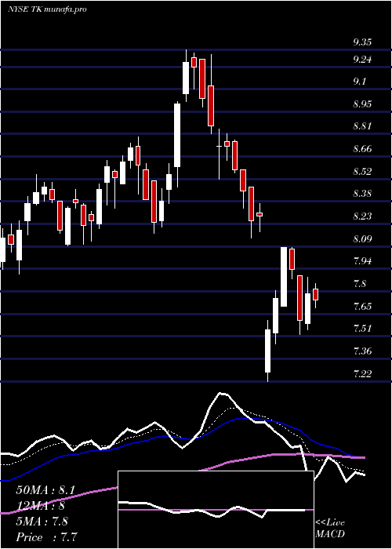Click the lowest white candle near 7.36
392x549 pixels.
pyautogui.click(x=268, y=351)
